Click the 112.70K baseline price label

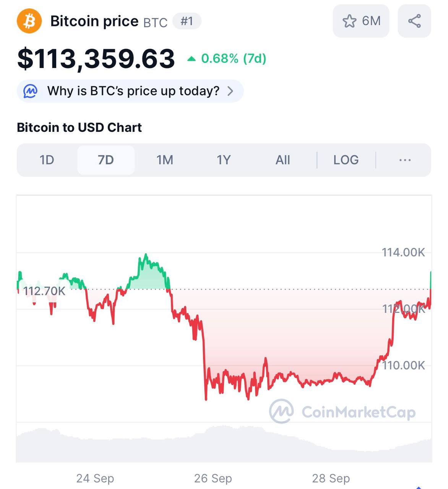point(44,291)
